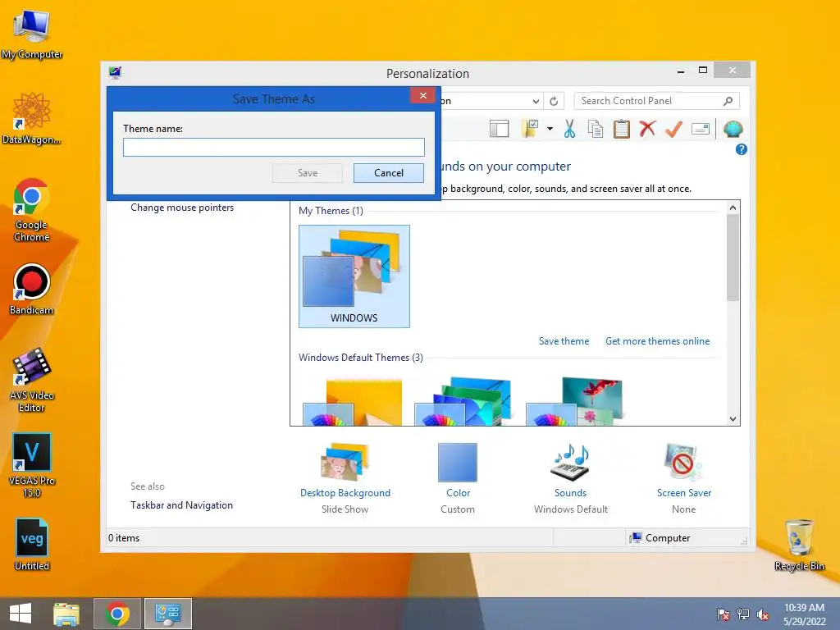Click the orange checkmark icon in toolbar
Viewport: 840px width, 630px height.
click(x=674, y=129)
